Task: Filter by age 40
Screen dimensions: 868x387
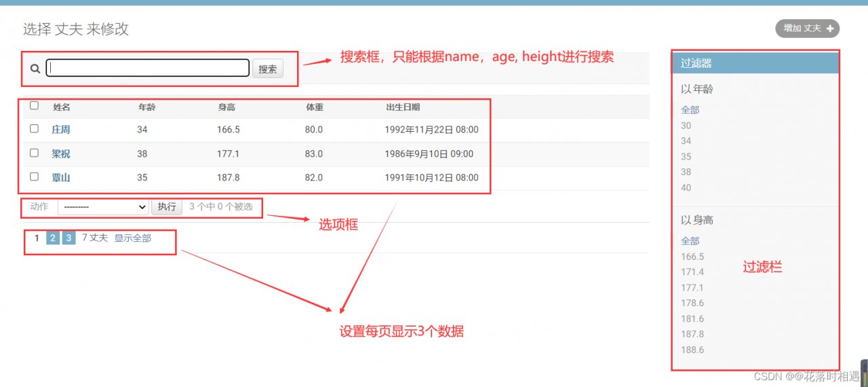Action: (x=686, y=188)
